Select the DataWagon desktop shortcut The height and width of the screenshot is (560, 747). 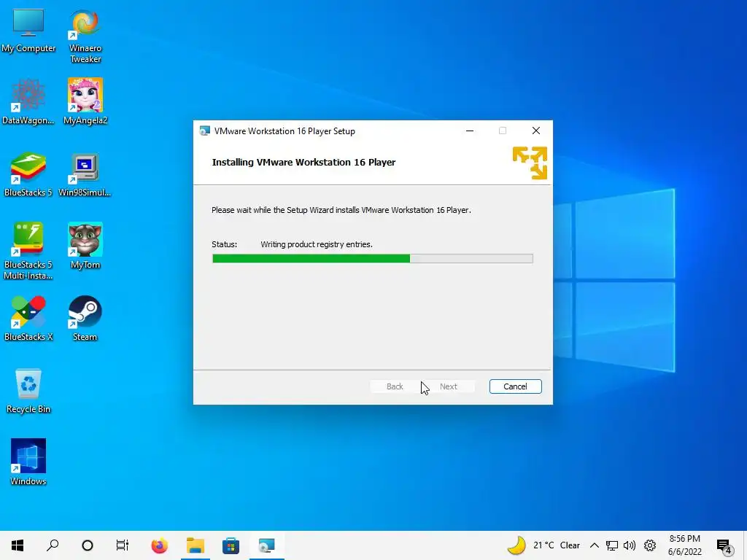[28, 102]
